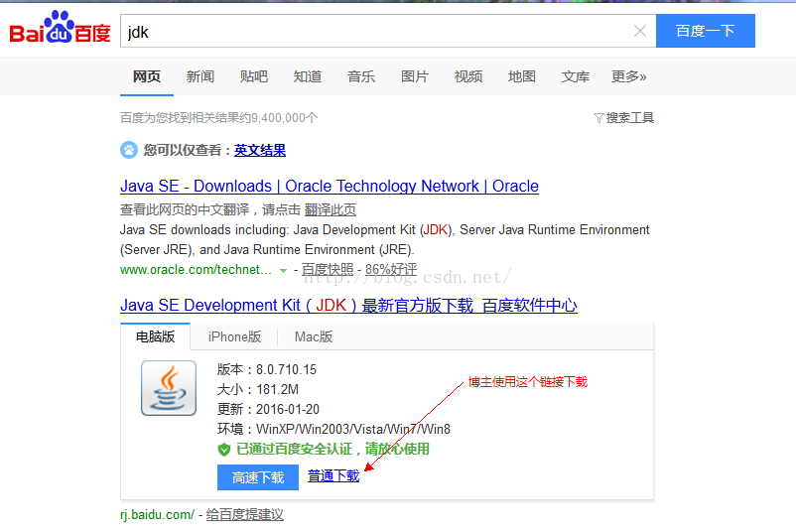The width and height of the screenshot is (796, 532).
Task: Clear the search box with the X
Action: point(640,31)
